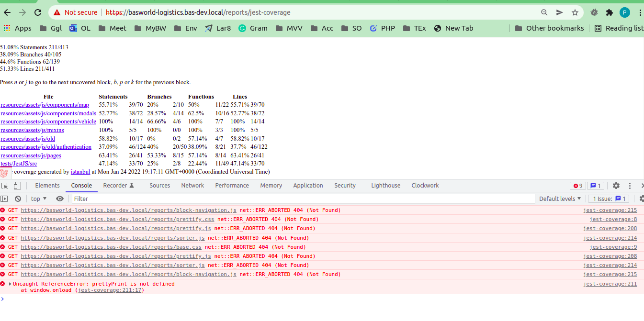Open the top frame context dropdown
Image resolution: width=644 pixels, height=321 pixels.
(38, 198)
